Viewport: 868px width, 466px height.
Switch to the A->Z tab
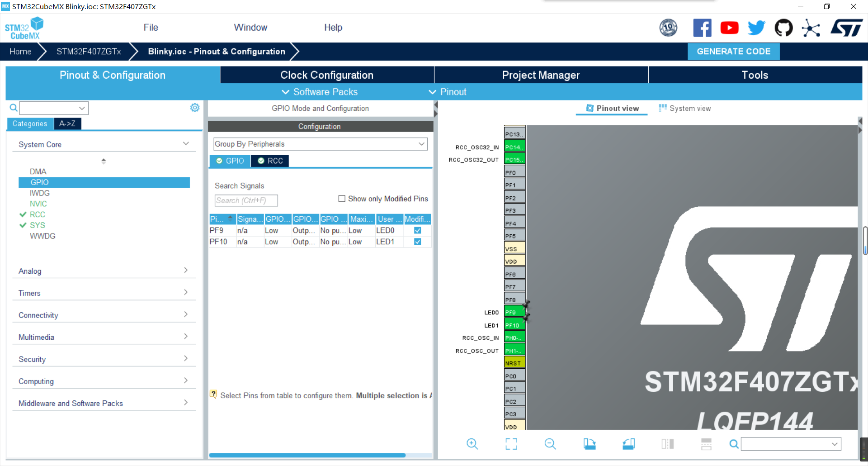coord(67,124)
